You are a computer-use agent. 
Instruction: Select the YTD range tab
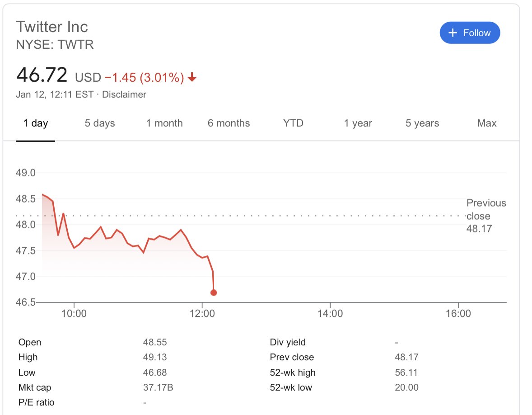pyautogui.click(x=293, y=123)
